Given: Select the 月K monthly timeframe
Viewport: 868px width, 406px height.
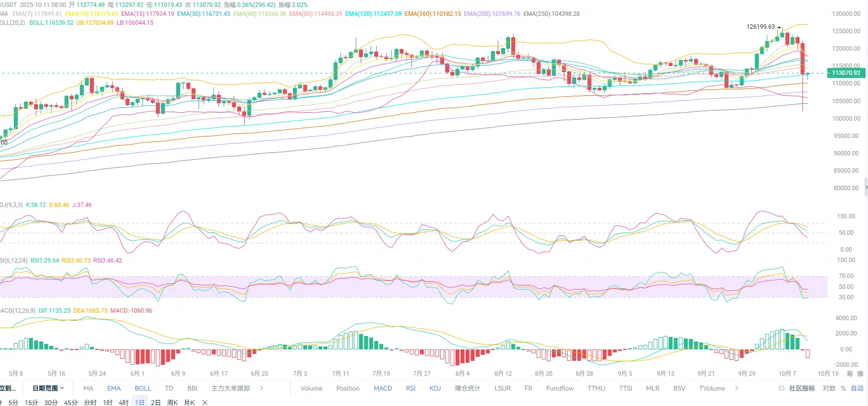Looking at the screenshot, I should [x=189, y=403].
